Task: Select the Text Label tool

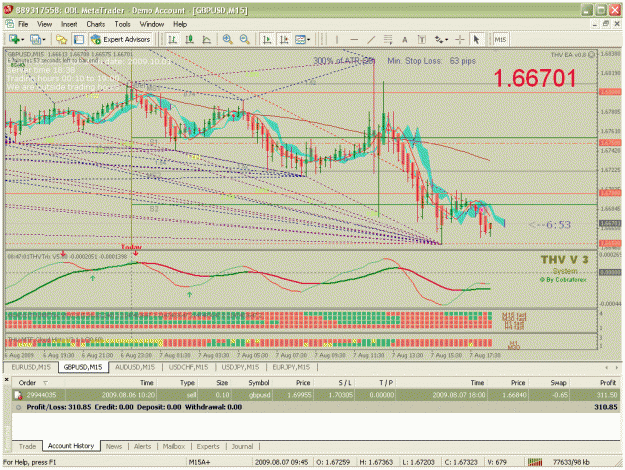Action: 422,39
